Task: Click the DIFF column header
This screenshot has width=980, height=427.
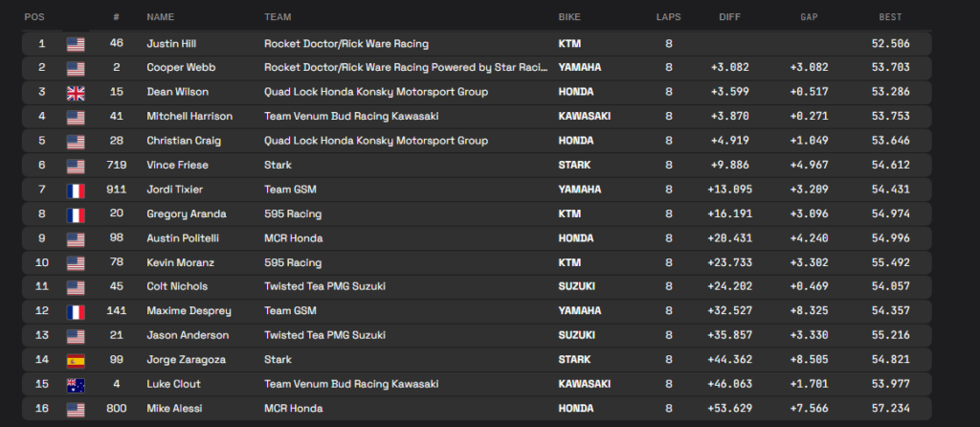Action: 730,17
